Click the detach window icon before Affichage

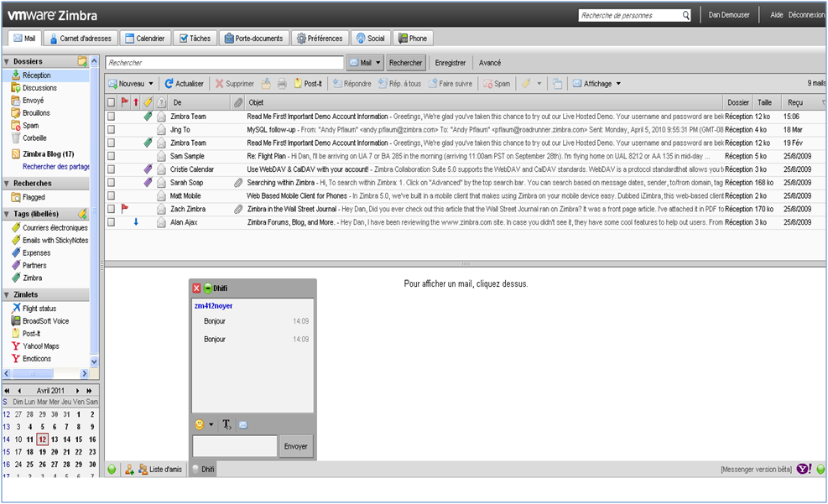click(557, 83)
